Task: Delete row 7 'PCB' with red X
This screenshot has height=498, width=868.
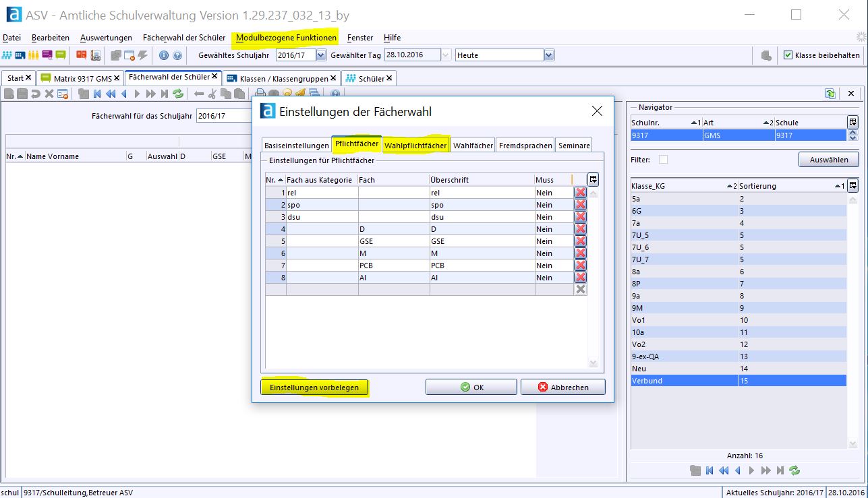Action: tap(580, 266)
